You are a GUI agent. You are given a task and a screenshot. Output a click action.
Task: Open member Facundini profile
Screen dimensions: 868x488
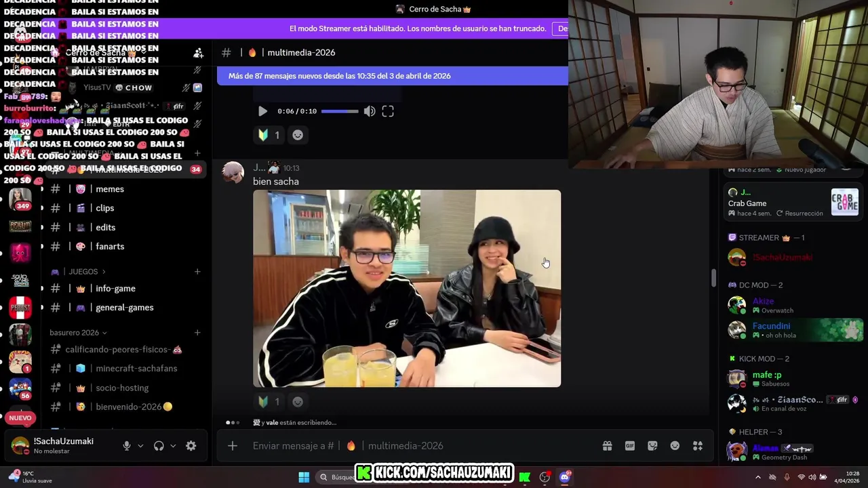pyautogui.click(x=792, y=330)
